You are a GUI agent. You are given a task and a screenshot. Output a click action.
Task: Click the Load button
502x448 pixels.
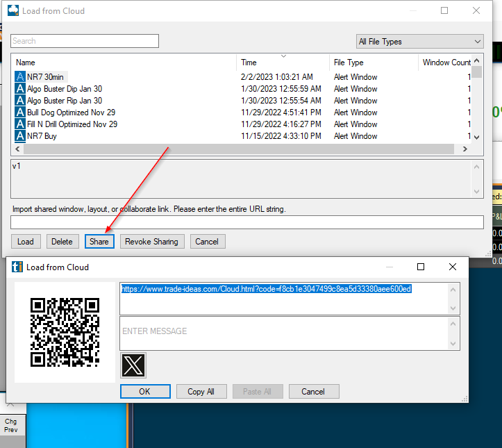click(26, 242)
